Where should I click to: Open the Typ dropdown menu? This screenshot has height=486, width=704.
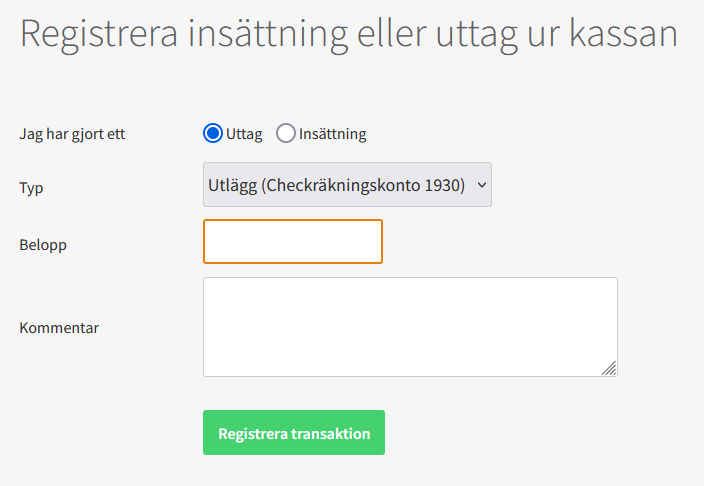[x=347, y=185]
